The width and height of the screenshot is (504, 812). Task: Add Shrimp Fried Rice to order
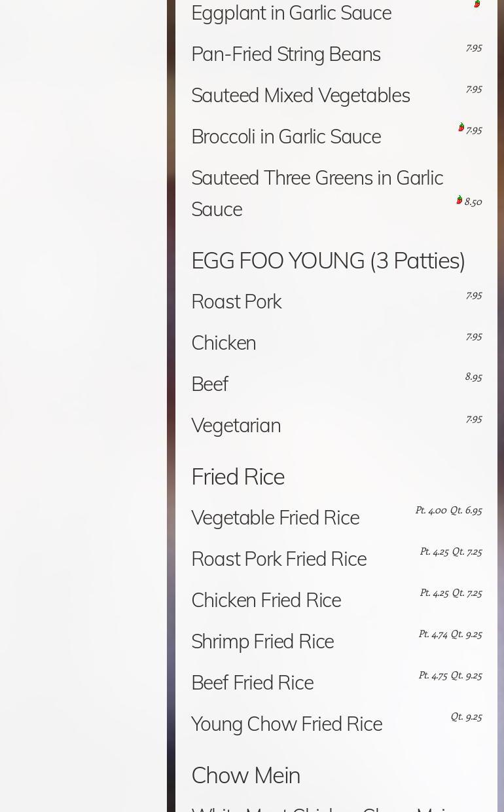(262, 642)
